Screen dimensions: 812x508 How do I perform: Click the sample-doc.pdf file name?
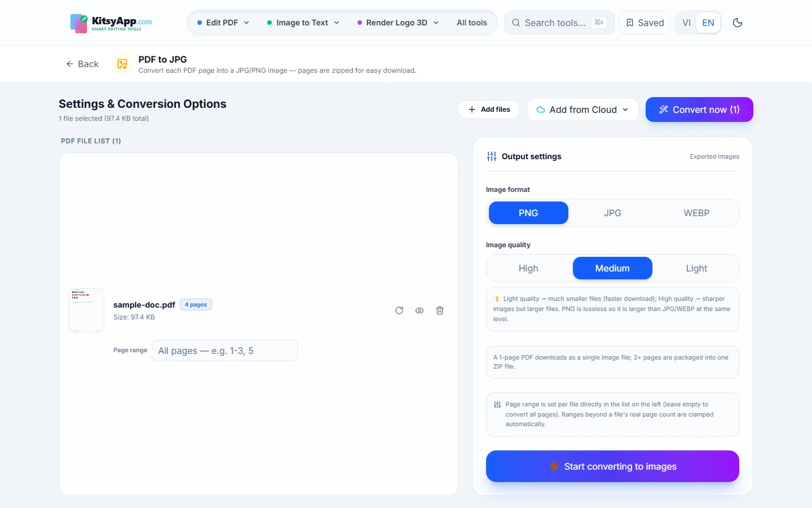pos(144,305)
